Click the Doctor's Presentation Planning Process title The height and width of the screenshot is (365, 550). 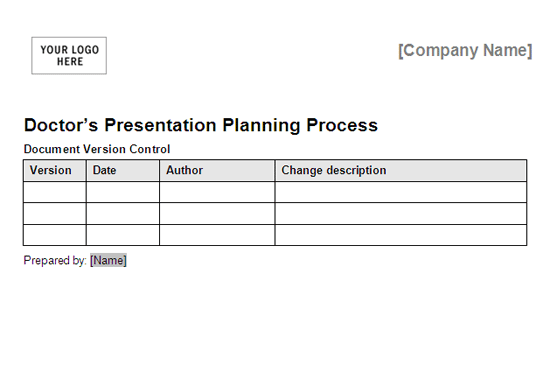click(201, 125)
